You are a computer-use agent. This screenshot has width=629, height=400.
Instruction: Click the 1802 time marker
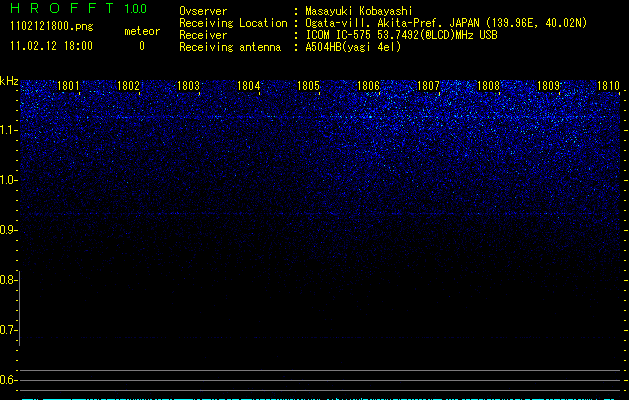[x=128, y=86]
